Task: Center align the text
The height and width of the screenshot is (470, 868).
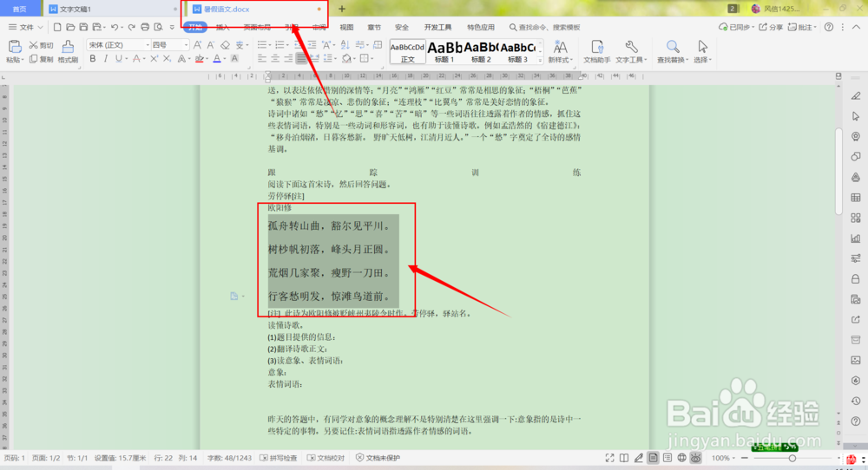Action: [275, 59]
